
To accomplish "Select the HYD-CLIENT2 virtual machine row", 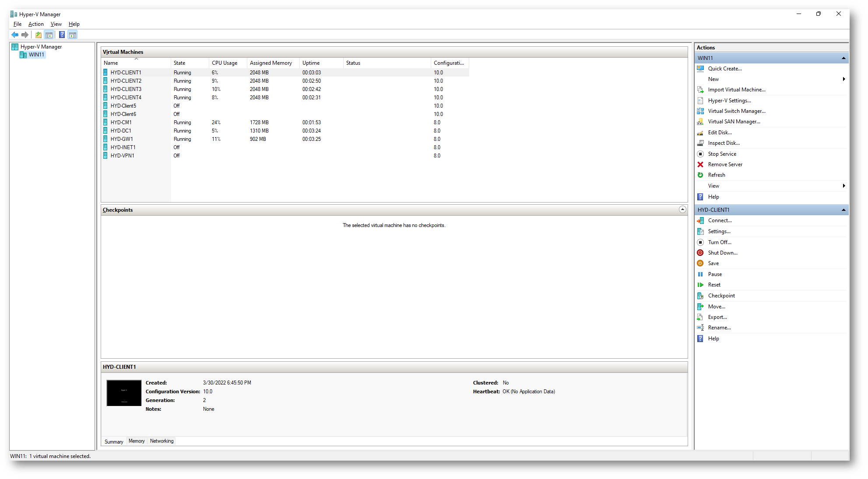I will (285, 81).
